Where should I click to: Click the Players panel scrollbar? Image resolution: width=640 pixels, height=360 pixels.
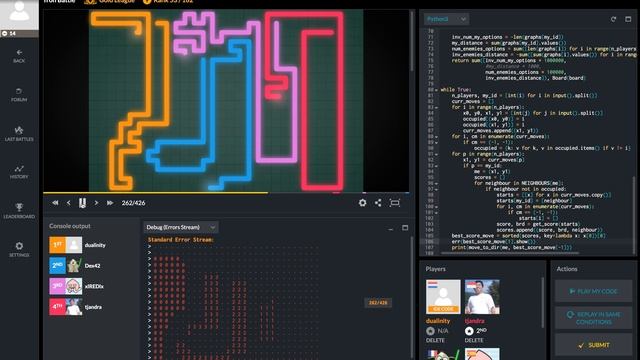[x=542, y=302]
